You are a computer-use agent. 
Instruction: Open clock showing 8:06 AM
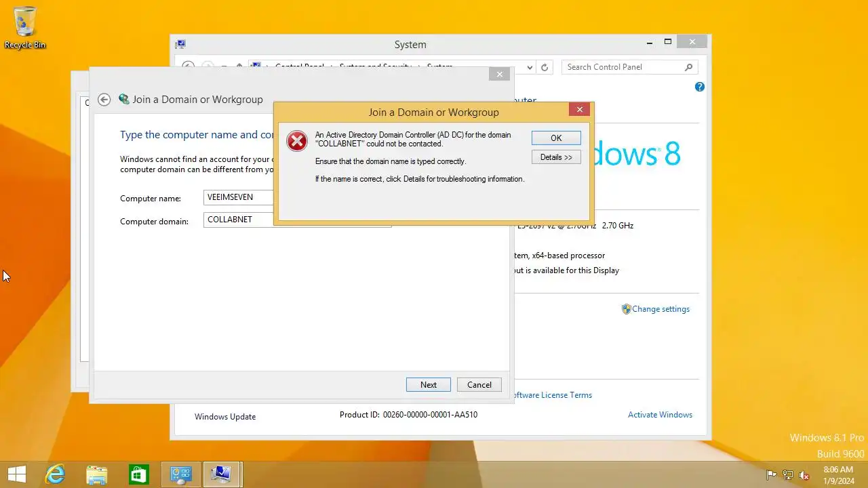[x=838, y=474]
